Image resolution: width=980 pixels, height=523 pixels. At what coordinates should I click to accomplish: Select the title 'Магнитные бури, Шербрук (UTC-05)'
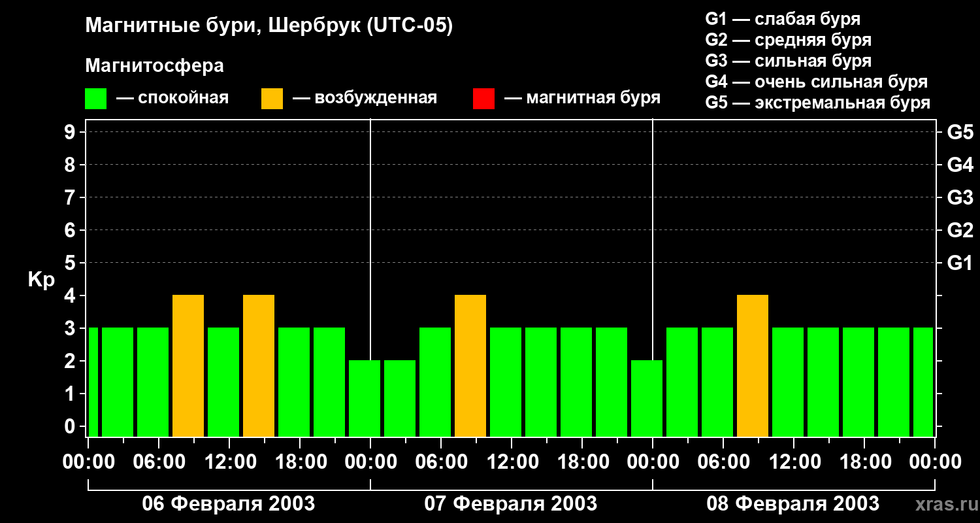click(269, 27)
